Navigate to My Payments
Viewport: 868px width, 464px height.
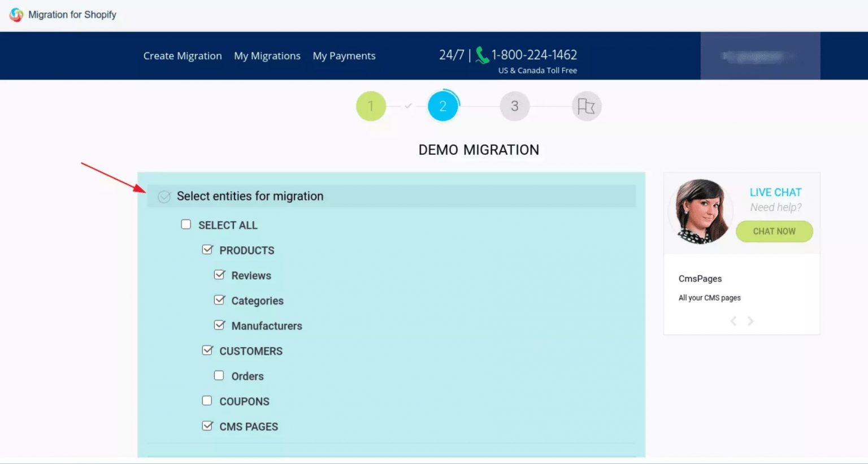tap(344, 55)
